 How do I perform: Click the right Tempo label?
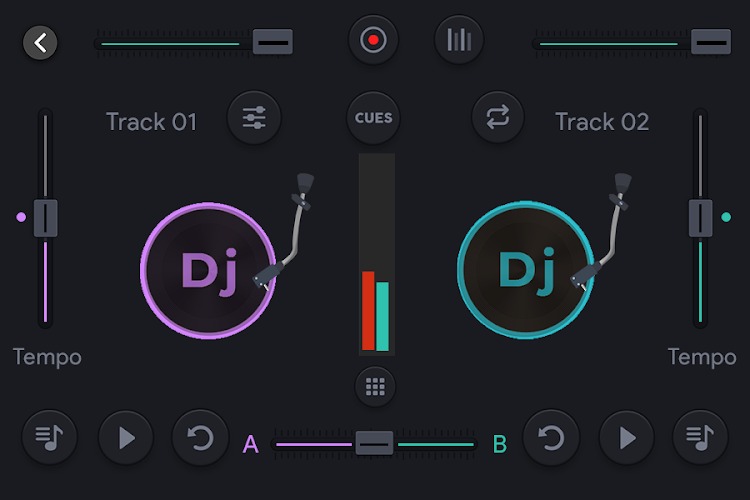tap(702, 357)
